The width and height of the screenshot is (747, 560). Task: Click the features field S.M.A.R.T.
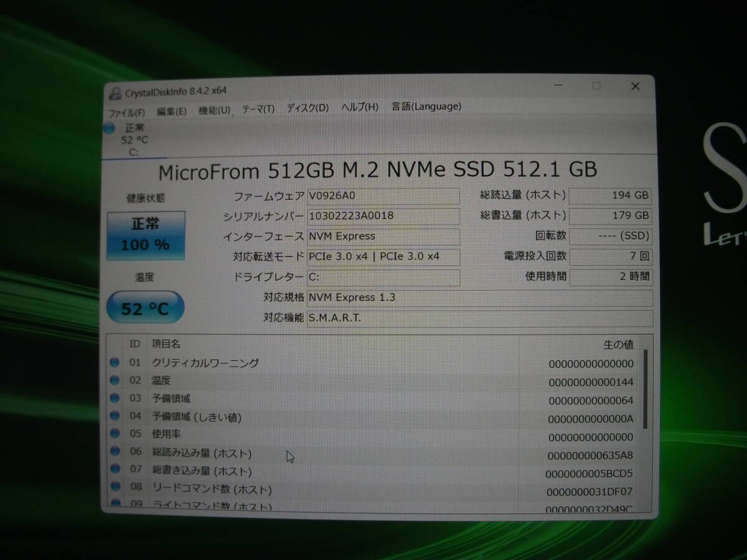480,318
